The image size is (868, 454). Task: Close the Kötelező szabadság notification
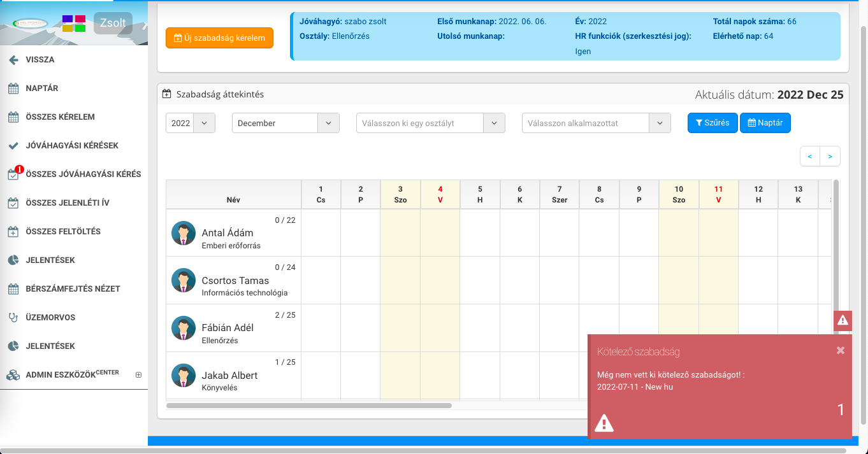pyautogui.click(x=840, y=350)
